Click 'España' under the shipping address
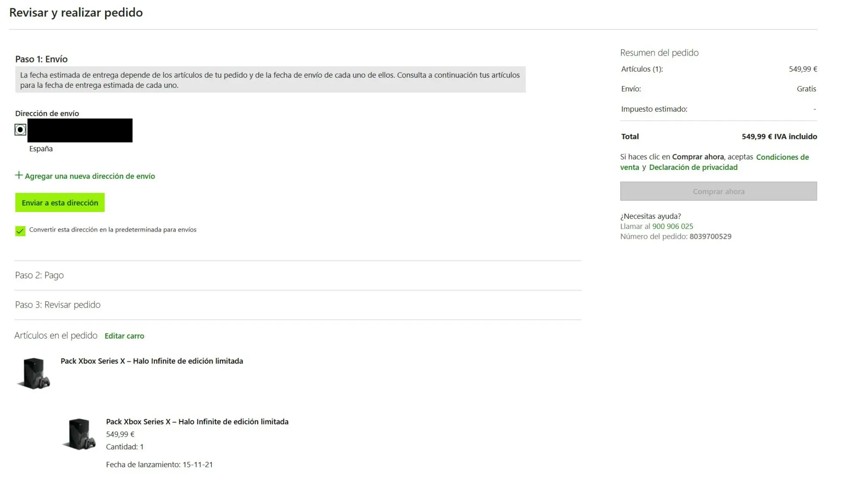The image size is (868, 487). (41, 149)
